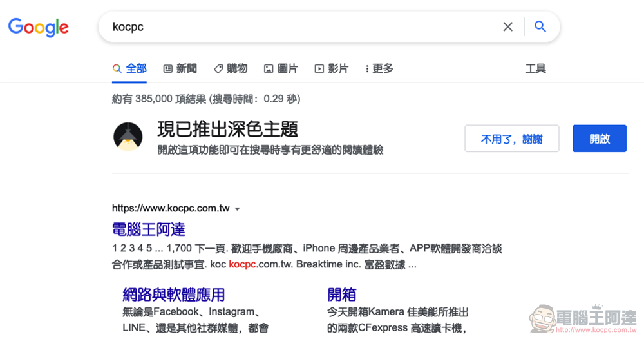The height and width of the screenshot is (339, 644).
Task: Open the 電腦王阿達 result link
Action: pyautogui.click(x=149, y=229)
